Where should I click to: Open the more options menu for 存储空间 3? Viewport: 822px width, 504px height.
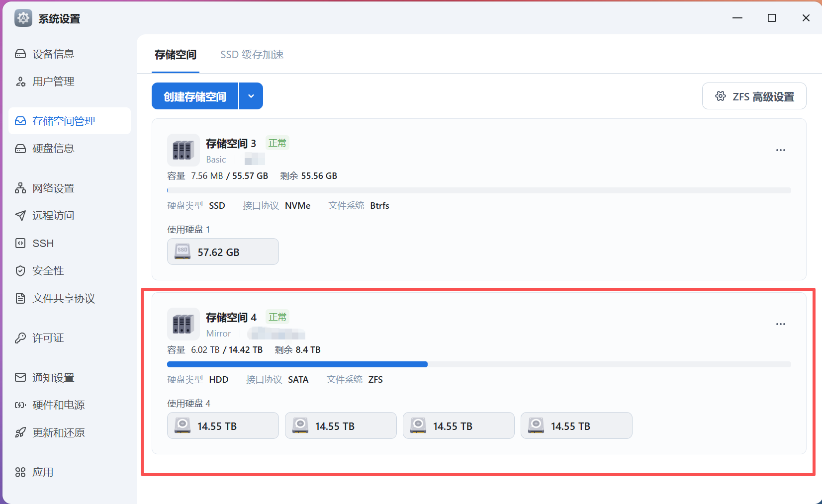tap(781, 150)
